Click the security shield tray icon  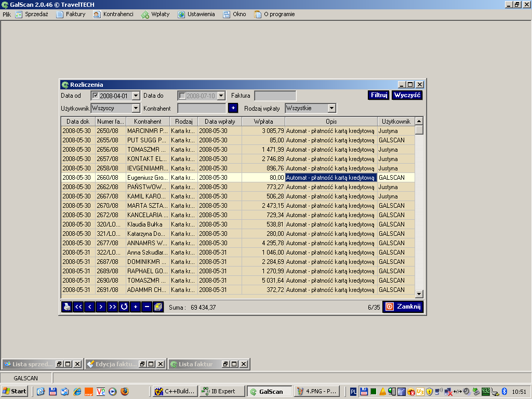pos(429,392)
